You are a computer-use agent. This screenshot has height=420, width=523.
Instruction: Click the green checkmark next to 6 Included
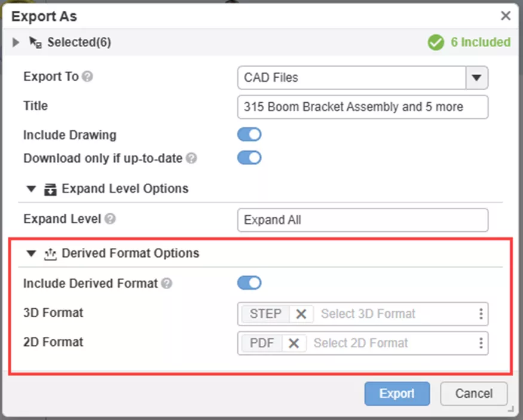tap(436, 42)
